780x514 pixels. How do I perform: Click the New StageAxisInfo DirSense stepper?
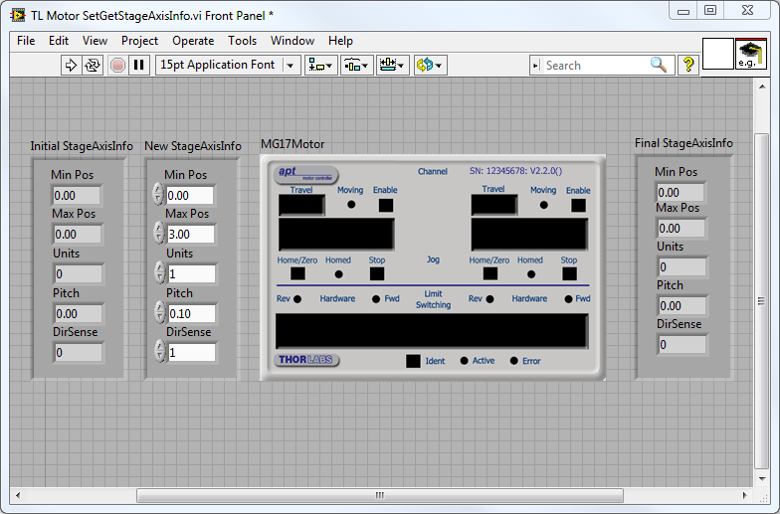coord(159,351)
